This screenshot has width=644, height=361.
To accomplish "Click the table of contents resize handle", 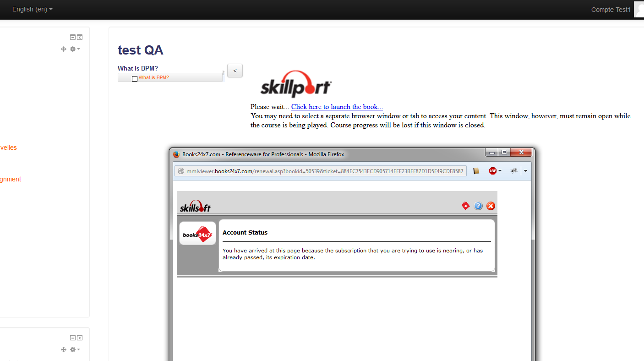I will click(224, 73).
